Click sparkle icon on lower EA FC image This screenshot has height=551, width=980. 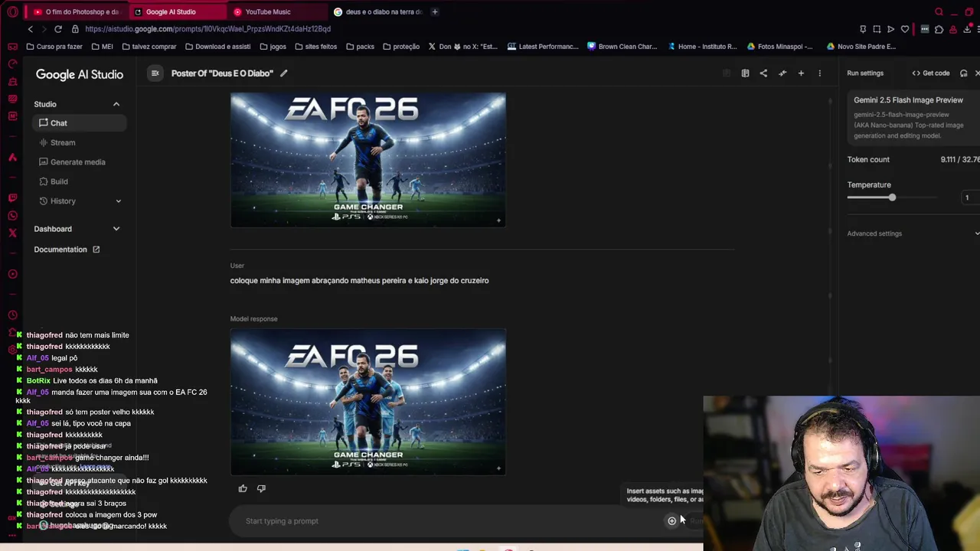[x=498, y=468]
